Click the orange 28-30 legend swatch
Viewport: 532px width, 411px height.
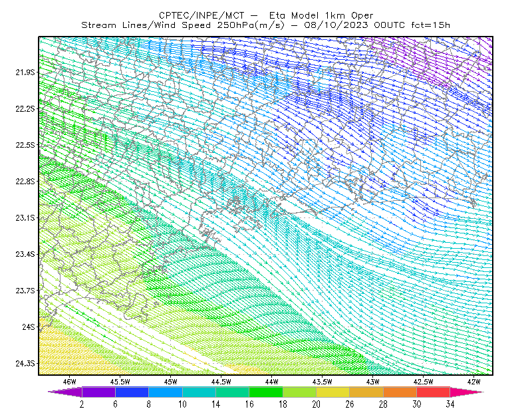point(400,392)
